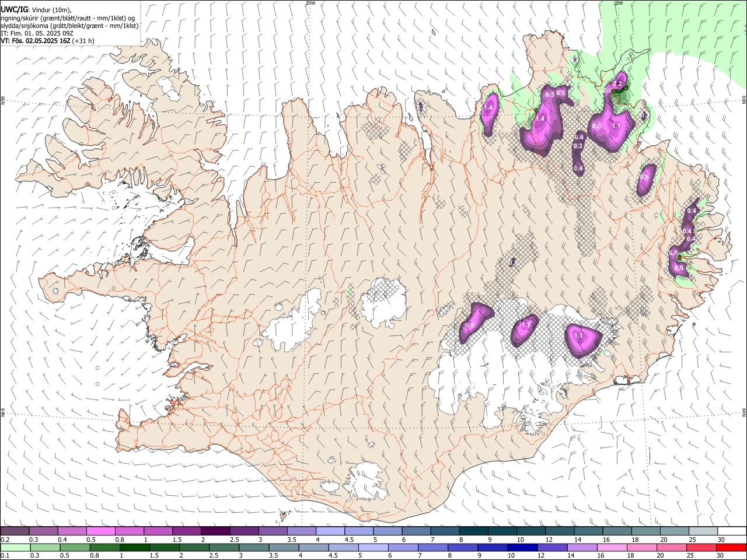Click the '4.5' label in the top legend row
This screenshot has width=747, height=560.
click(x=349, y=540)
